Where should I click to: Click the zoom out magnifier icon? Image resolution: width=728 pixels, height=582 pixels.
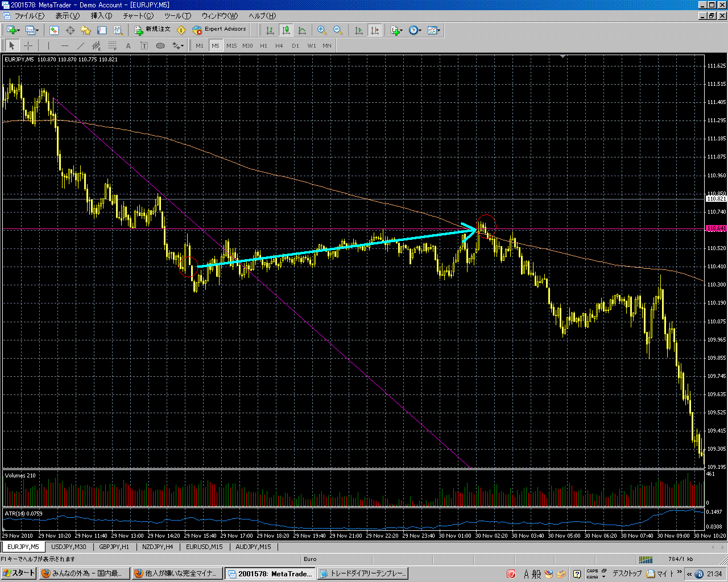click(x=338, y=30)
